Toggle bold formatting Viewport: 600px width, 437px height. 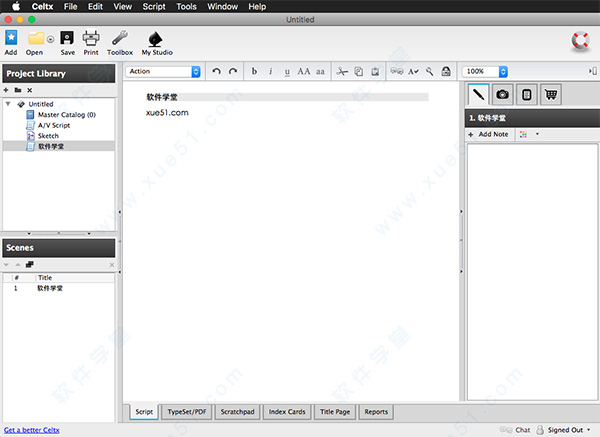pos(254,72)
